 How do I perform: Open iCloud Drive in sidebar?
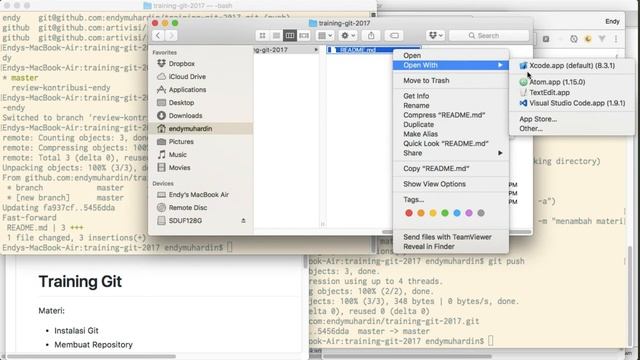[x=187, y=77]
